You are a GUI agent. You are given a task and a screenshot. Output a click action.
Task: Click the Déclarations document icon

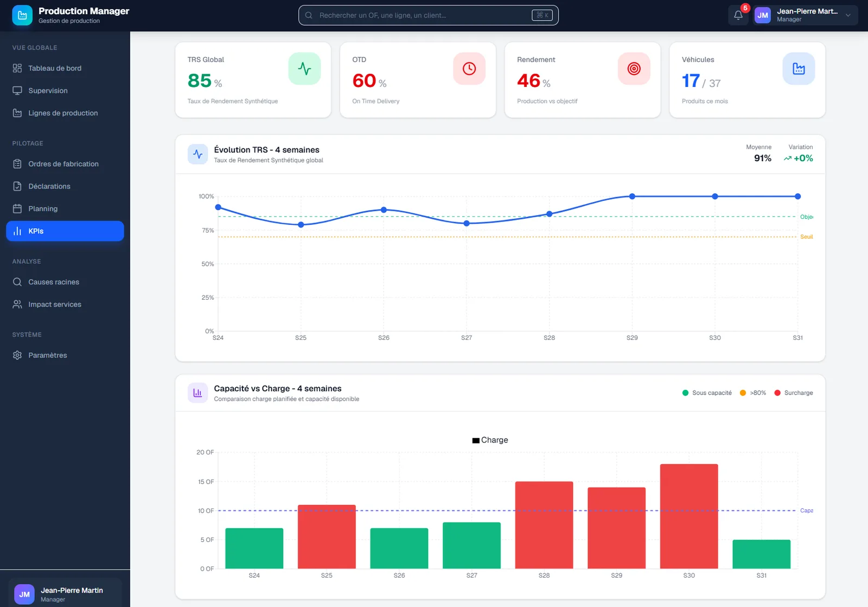pyautogui.click(x=17, y=186)
